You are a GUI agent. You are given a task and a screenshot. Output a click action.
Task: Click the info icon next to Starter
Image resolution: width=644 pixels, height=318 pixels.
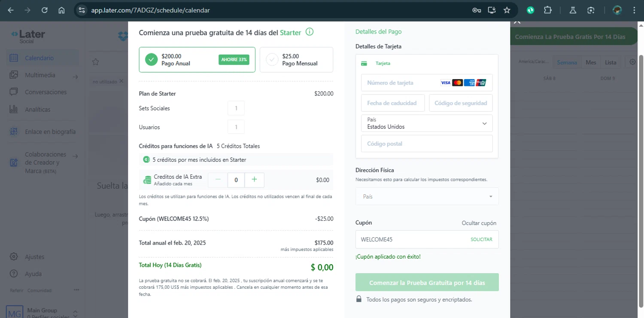click(309, 32)
